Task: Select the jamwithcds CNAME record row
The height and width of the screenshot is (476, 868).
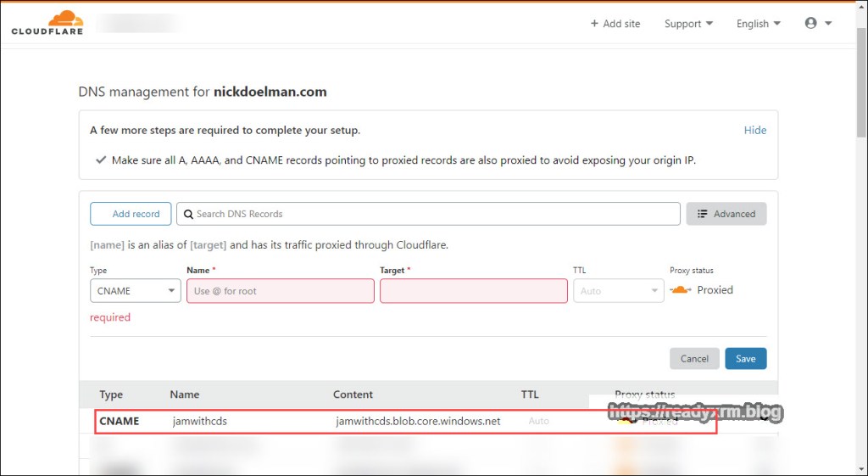Action: click(199, 421)
